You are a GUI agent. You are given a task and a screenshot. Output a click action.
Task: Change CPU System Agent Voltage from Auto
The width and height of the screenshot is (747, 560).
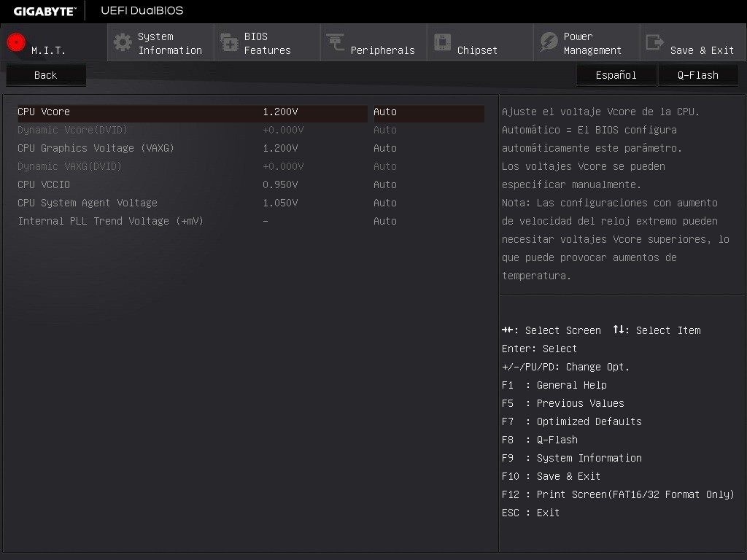click(385, 203)
